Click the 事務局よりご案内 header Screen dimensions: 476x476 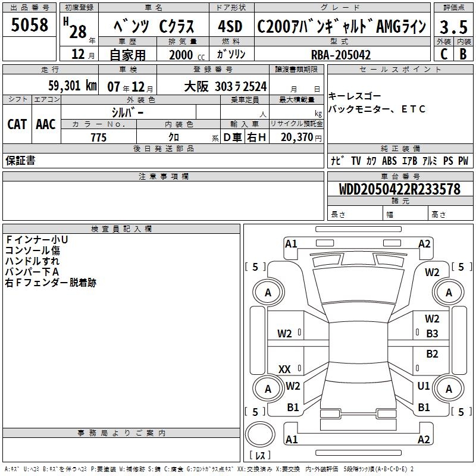(x=121, y=433)
